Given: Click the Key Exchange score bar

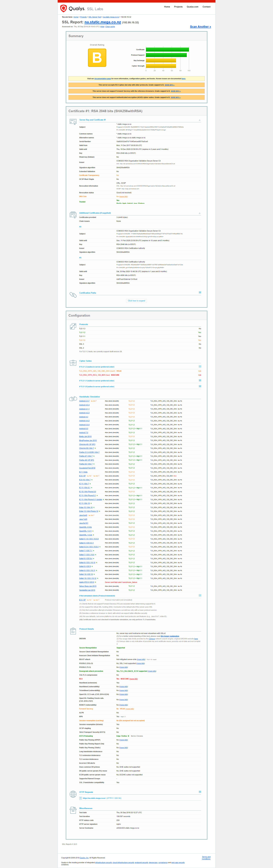Looking at the screenshot, I should tap(161, 60).
